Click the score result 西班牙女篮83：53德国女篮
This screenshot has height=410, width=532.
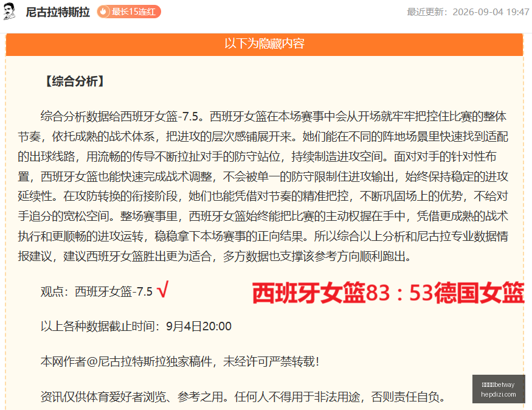(x=388, y=293)
